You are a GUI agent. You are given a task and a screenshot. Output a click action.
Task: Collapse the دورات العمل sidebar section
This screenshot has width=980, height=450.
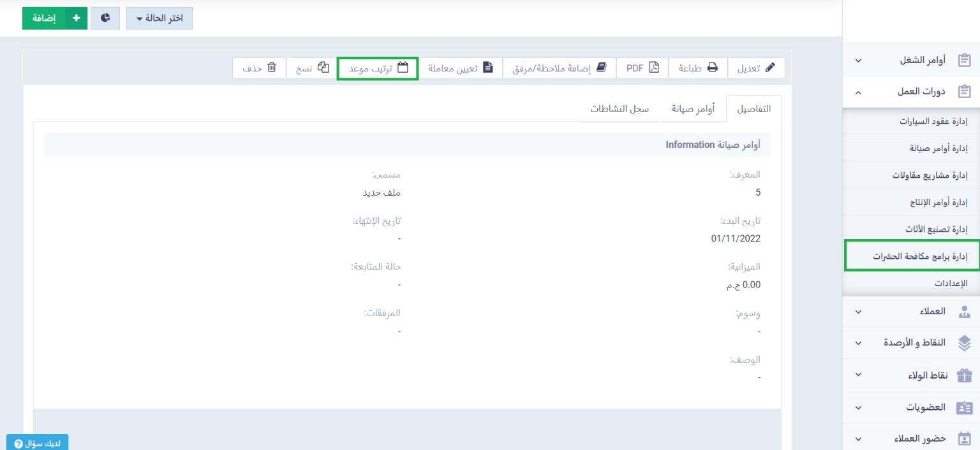(x=911, y=92)
